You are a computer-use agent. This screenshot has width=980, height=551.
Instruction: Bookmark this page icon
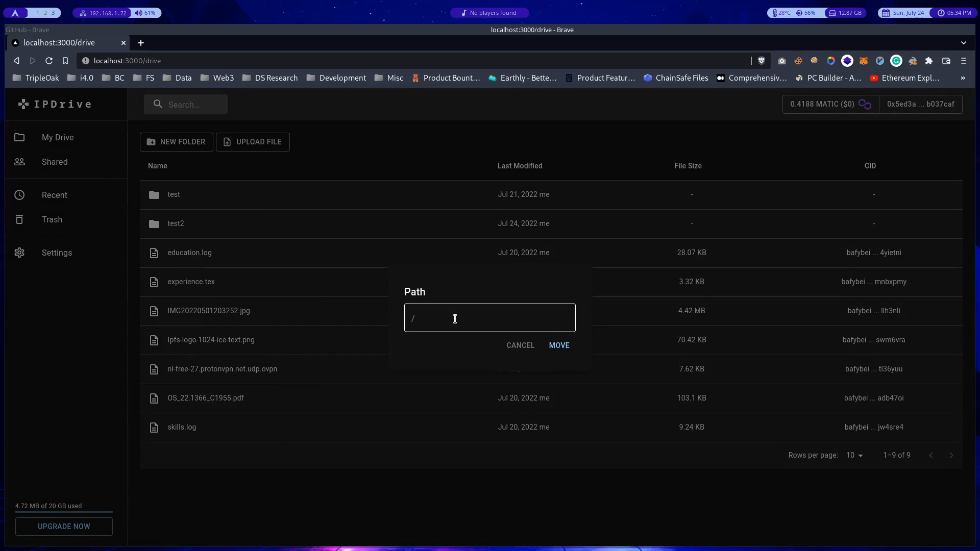point(65,61)
